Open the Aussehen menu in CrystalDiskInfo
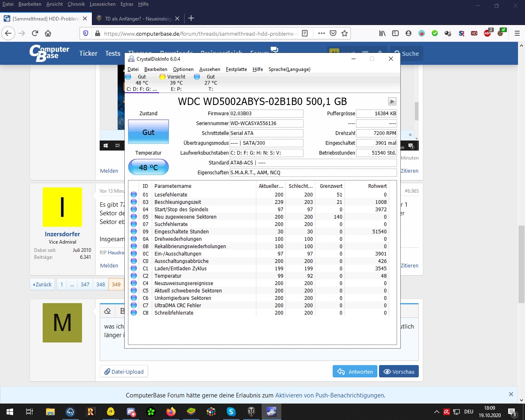The width and height of the screenshot is (525, 420). (x=210, y=69)
